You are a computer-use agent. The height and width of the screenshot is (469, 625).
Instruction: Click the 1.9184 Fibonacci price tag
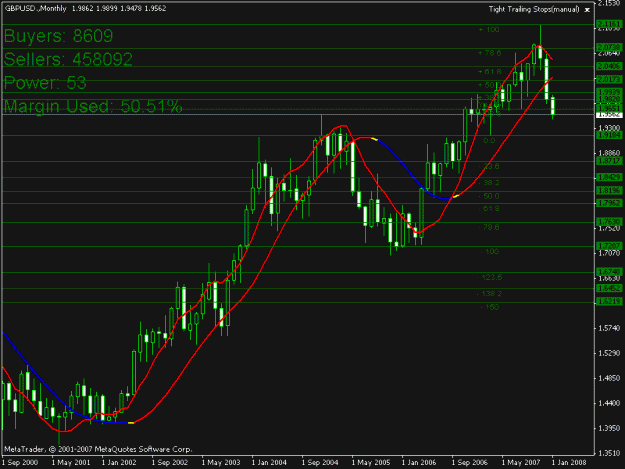tap(609, 135)
